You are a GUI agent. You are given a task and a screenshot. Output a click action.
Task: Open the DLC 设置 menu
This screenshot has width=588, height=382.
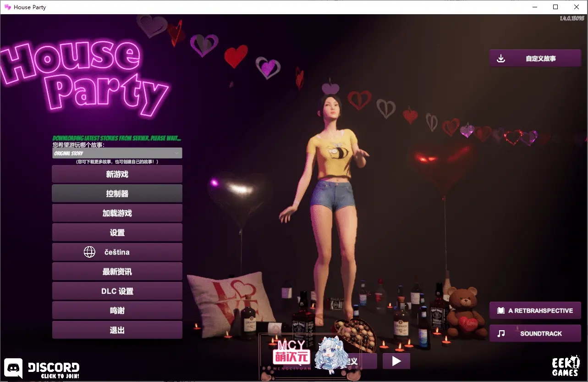click(x=117, y=291)
